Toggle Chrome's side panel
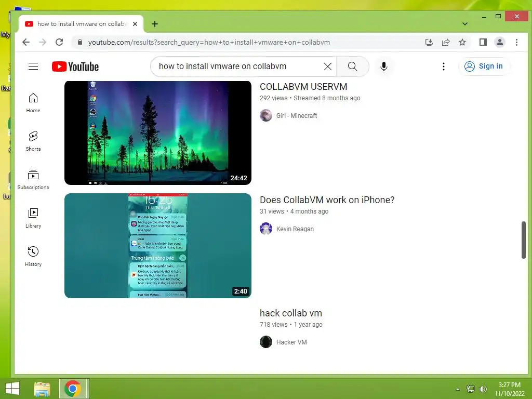Screen dimensions: 532x399 coord(483,42)
